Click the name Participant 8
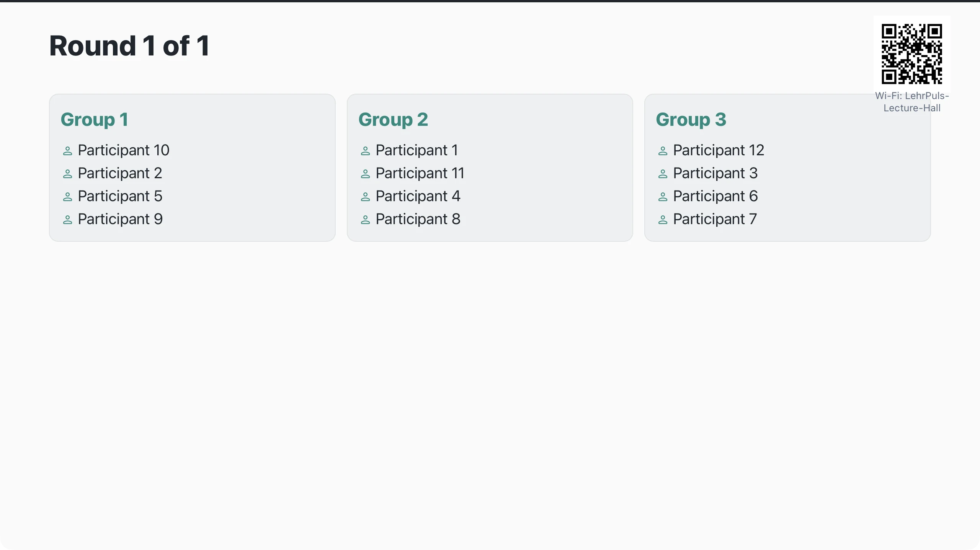980x550 pixels. click(418, 219)
